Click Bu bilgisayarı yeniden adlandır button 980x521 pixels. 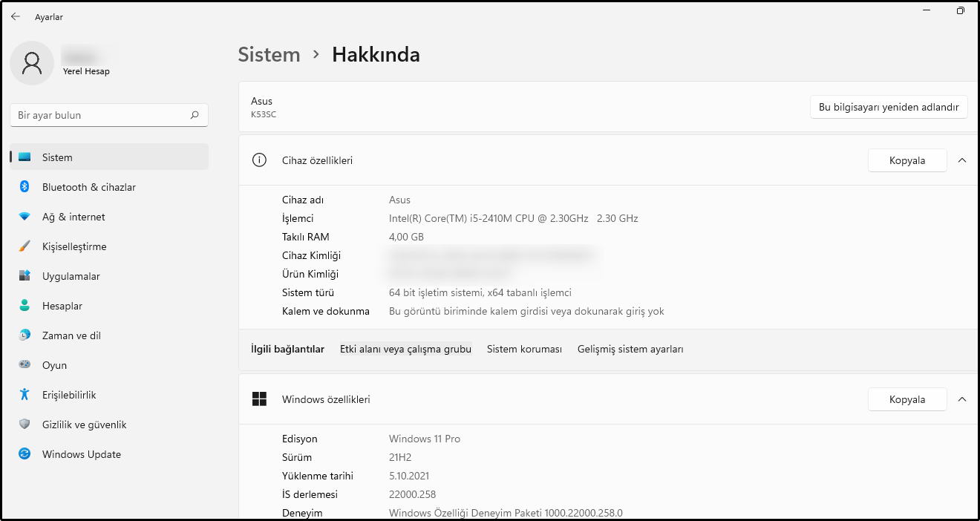(x=889, y=108)
